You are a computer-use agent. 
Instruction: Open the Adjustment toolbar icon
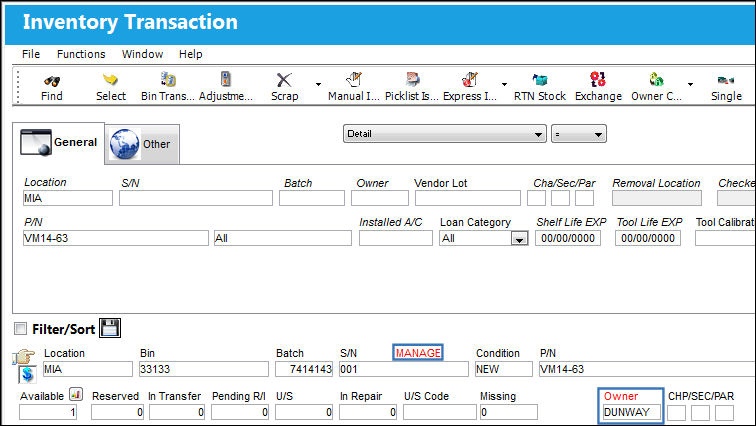click(x=225, y=79)
